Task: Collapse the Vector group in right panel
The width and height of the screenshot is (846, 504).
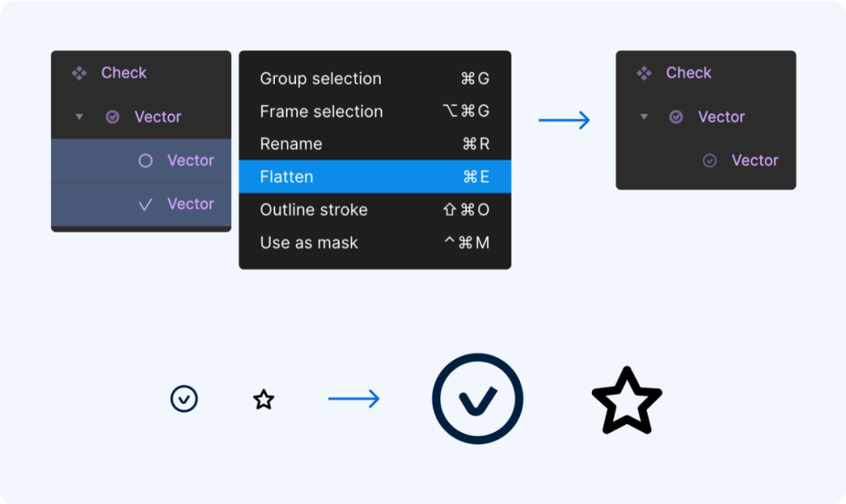Action: (x=644, y=117)
